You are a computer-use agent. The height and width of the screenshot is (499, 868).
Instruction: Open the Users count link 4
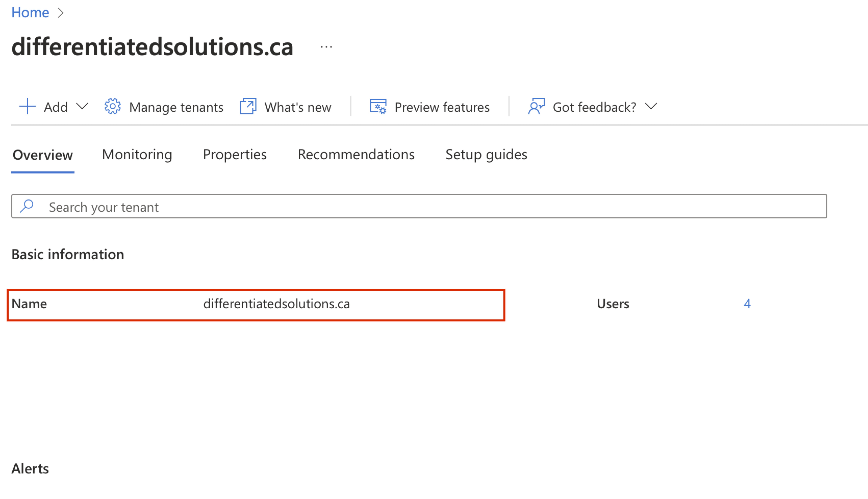(747, 304)
